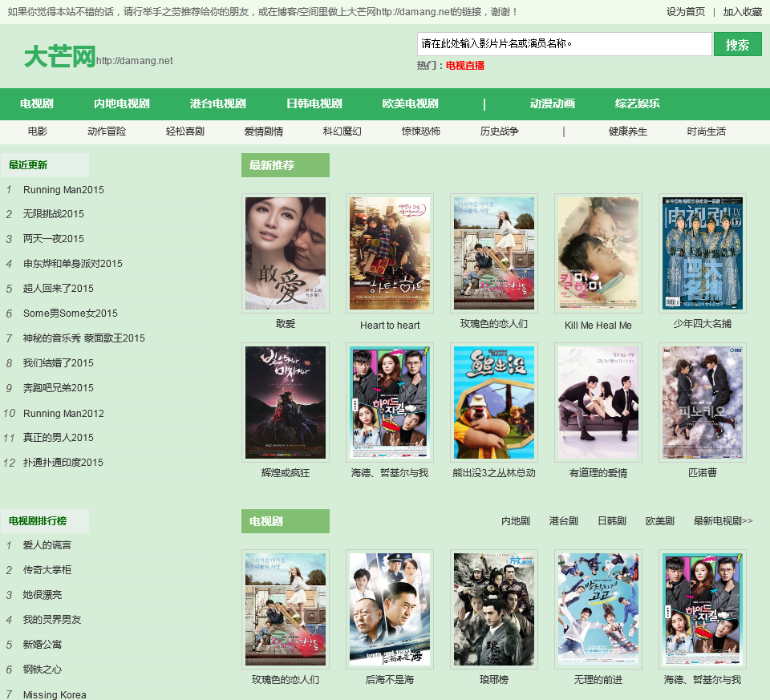This screenshot has height=700, width=770.
Task: Select 内地电视剧 in the main navigation
Action: click(122, 103)
